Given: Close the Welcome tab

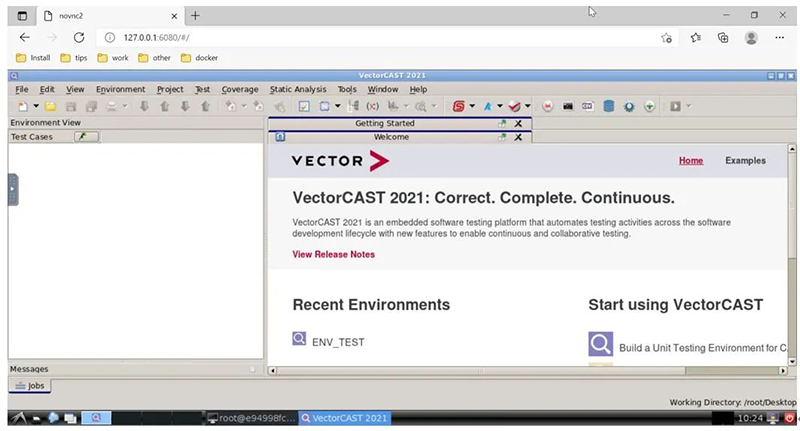Looking at the screenshot, I should coord(518,137).
